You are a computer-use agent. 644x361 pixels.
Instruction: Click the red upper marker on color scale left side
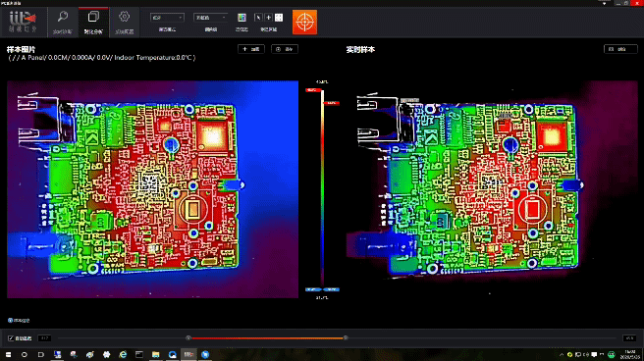(x=313, y=90)
